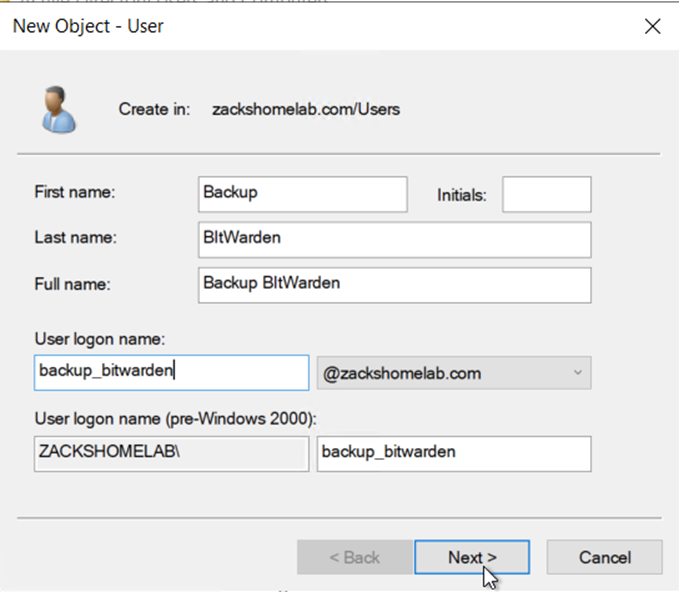Click the empty Initials text box
The width and height of the screenshot is (679, 592).
click(546, 194)
